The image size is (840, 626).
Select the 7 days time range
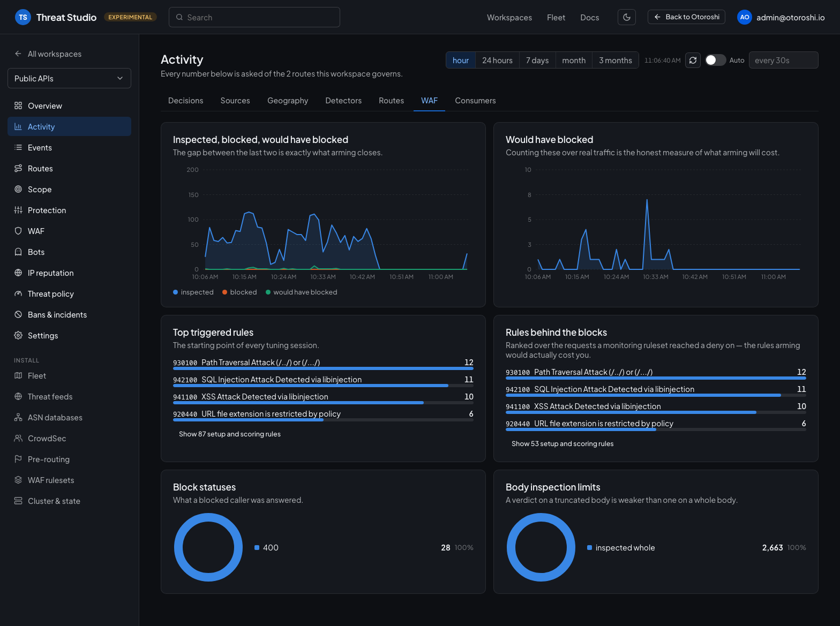click(x=537, y=60)
